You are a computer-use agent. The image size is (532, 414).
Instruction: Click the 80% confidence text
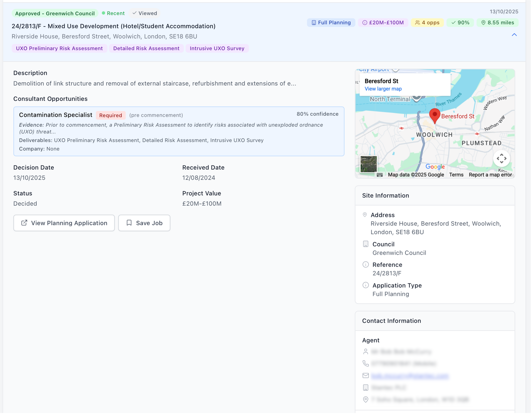(x=318, y=114)
